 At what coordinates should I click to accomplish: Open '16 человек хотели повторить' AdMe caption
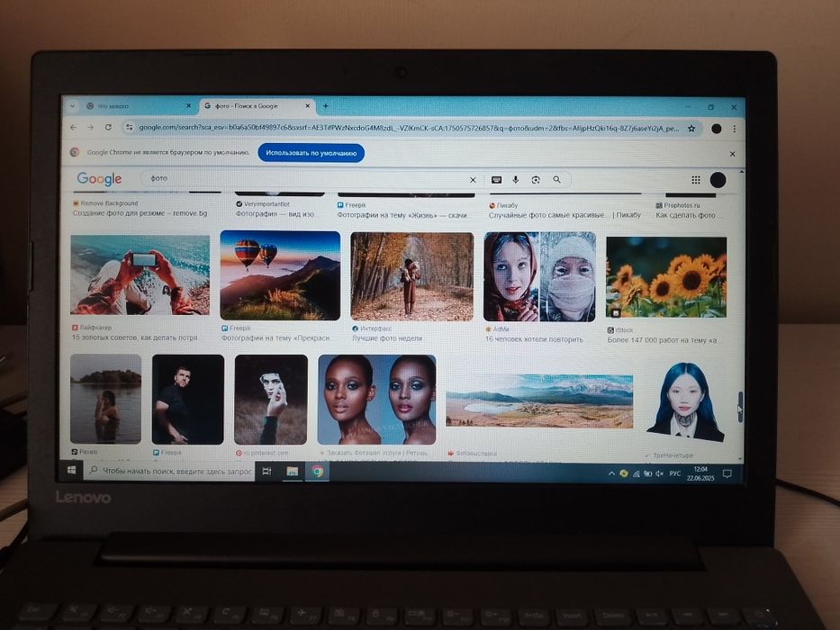tap(534, 339)
